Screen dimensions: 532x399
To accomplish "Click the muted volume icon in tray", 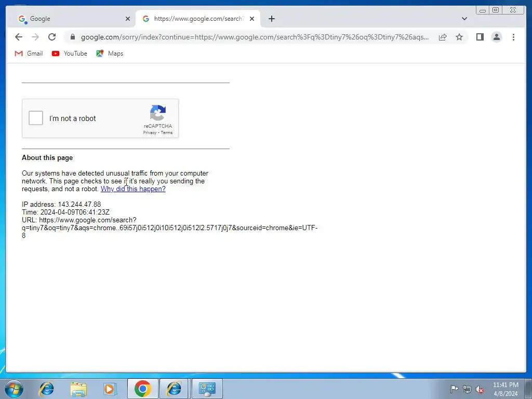I will (x=480, y=389).
